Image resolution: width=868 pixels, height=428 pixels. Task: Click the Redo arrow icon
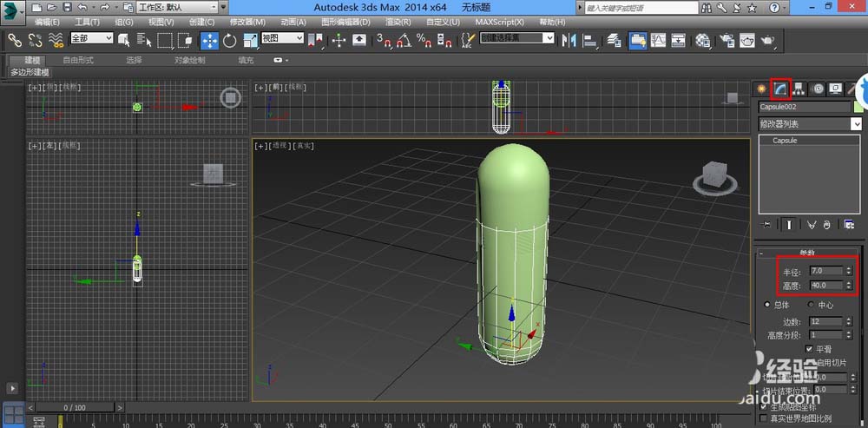(105, 8)
